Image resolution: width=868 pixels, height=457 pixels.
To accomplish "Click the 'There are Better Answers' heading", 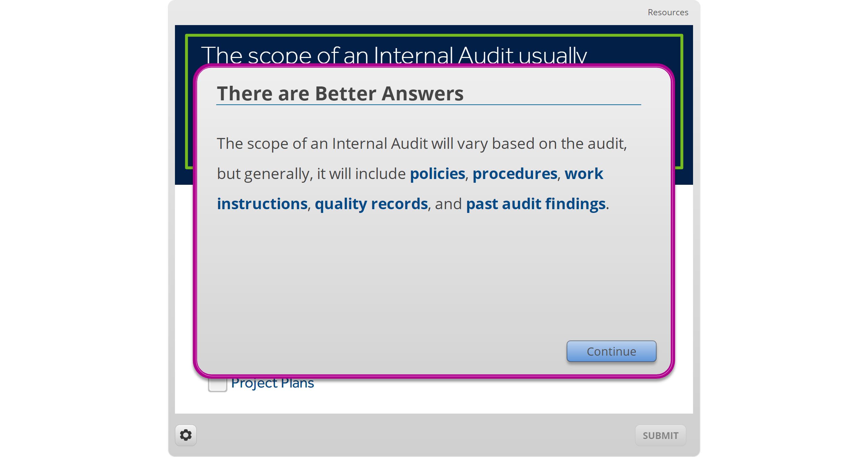I will coord(340,94).
